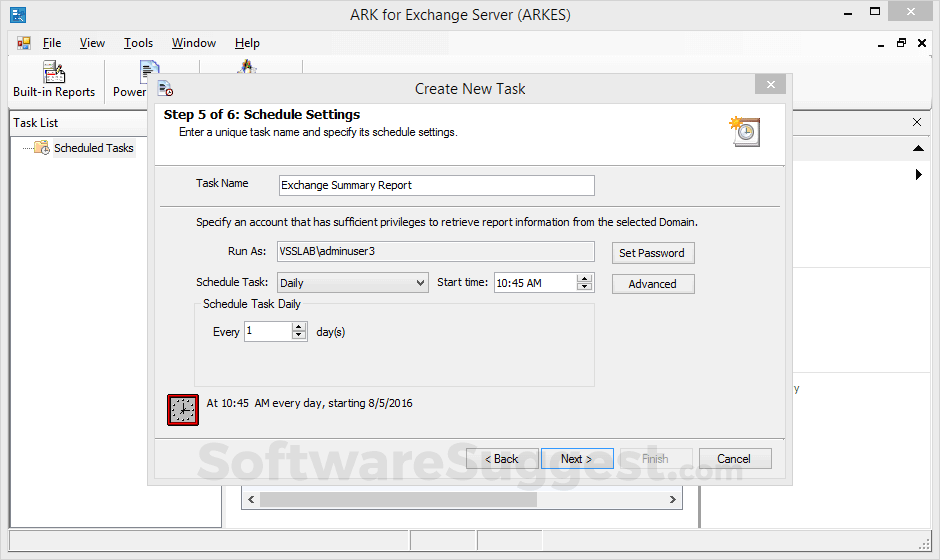The image size is (940, 560).
Task: Close the Create New Task dialog
Action: (x=770, y=85)
